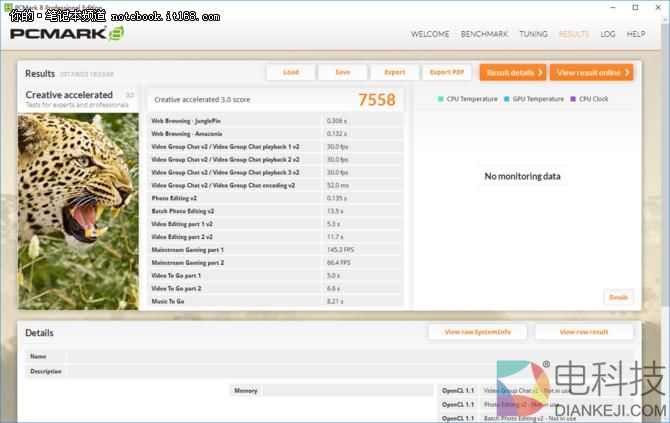Screen dimensions: 670x423
Task: Click View raw result button
Action: point(584,332)
